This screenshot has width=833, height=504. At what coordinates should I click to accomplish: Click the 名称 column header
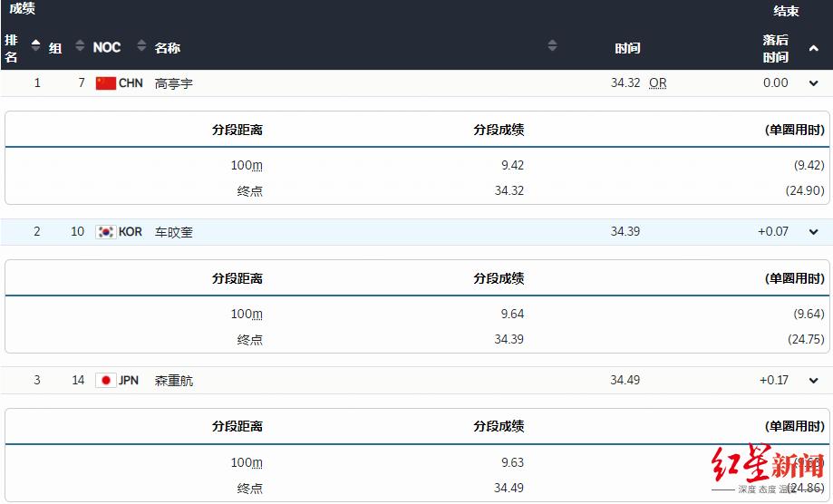pyautogui.click(x=168, y=48)
